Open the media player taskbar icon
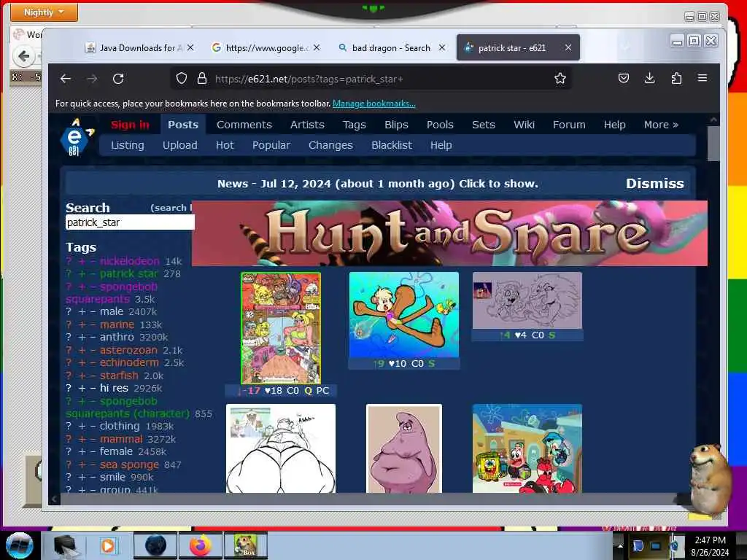 (x=108, y=545)
